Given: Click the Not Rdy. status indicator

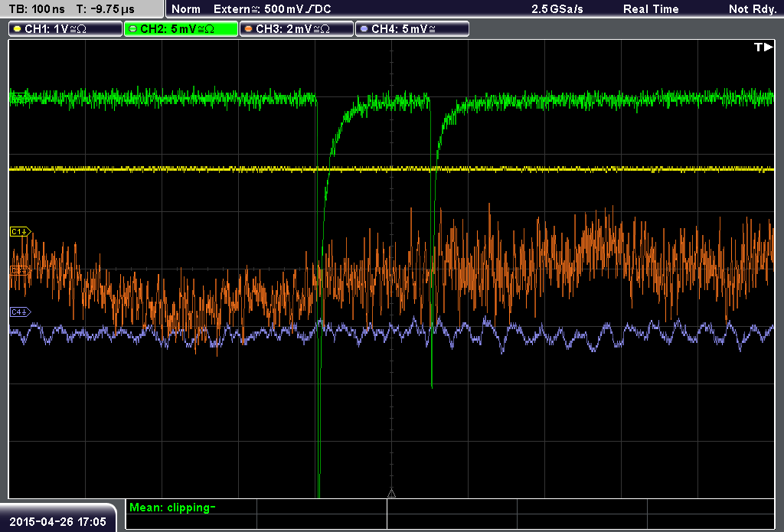Looking at the screenshot, I should [x=753, y=9].
